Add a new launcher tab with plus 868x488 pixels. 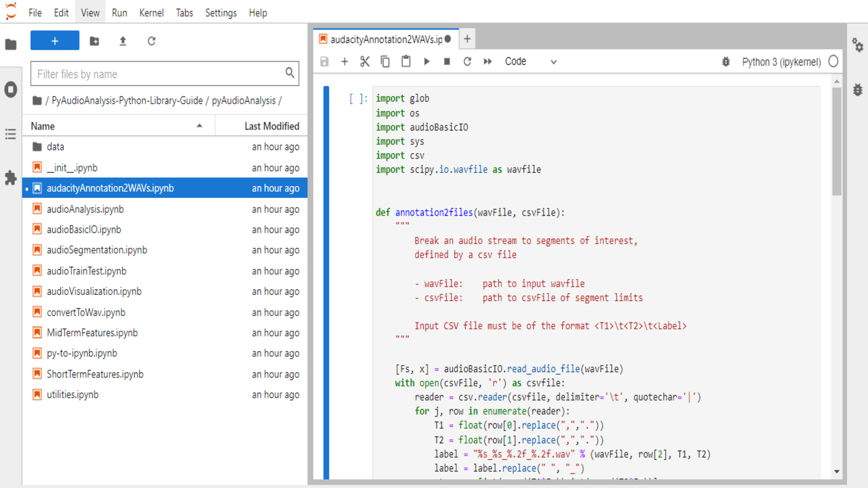(467, 39)
